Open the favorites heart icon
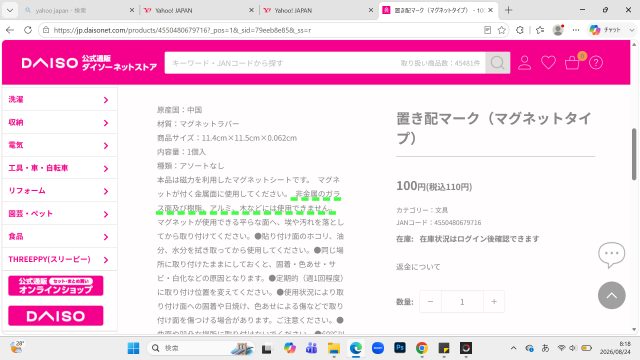640x360 pixels. 548,63
